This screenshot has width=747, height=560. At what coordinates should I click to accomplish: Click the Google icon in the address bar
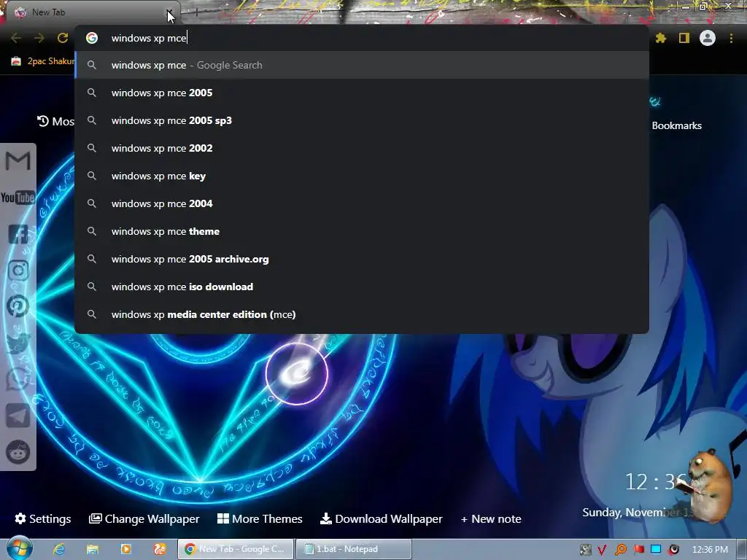pyautogui.click(x=92, y=38)
